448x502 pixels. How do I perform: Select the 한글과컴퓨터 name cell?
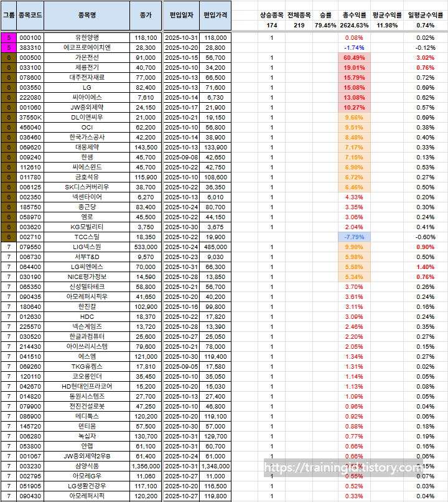tap(86, 336)
